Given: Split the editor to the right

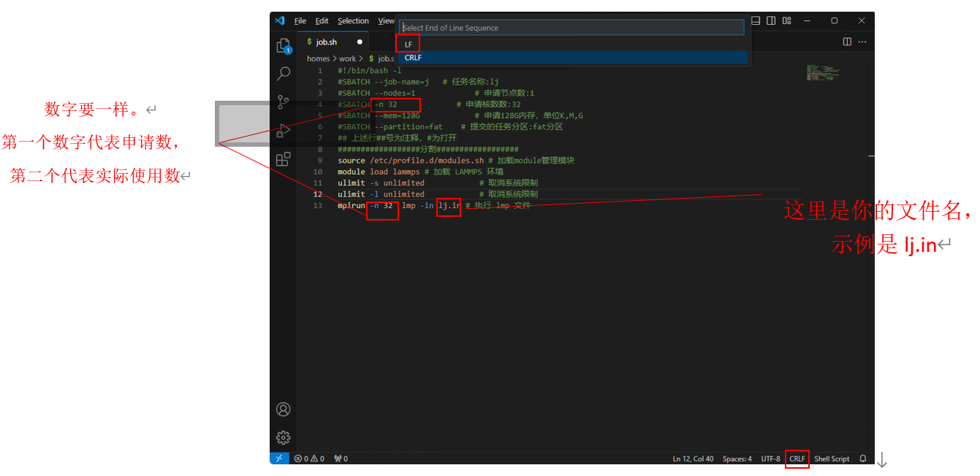Looking at the screenshot, I should (x=847, y=42).
